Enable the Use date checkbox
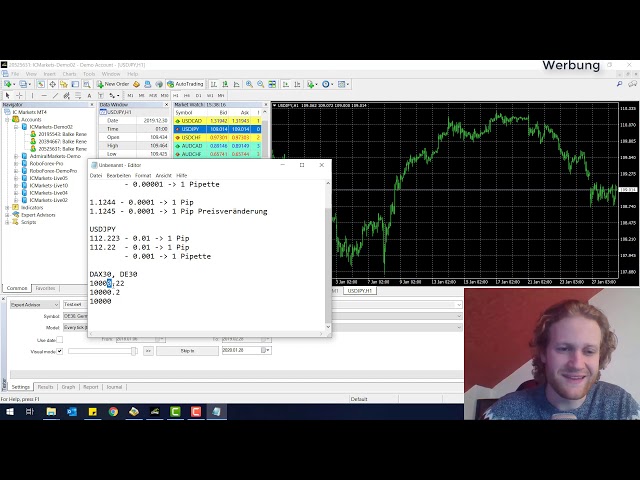 click(59, 340)
